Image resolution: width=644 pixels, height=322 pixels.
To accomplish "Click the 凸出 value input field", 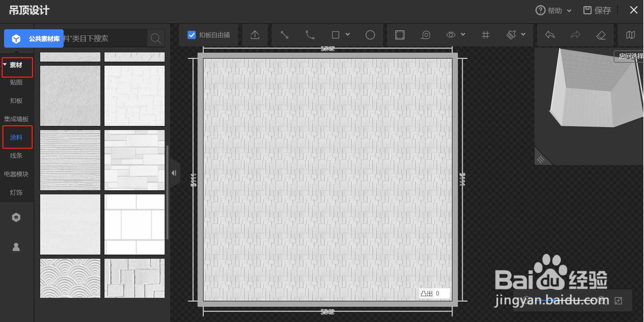I will pyautogui.click(x=441, y=293).
